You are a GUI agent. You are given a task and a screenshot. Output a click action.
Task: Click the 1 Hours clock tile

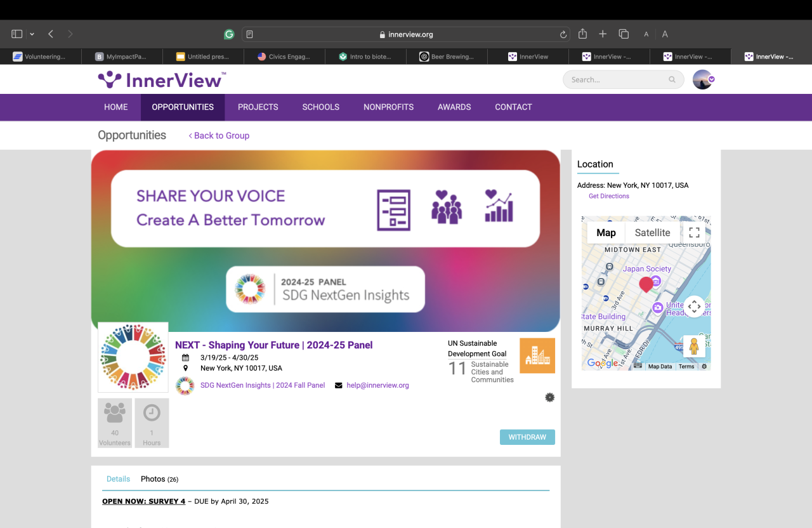click(x=152, y=423)
